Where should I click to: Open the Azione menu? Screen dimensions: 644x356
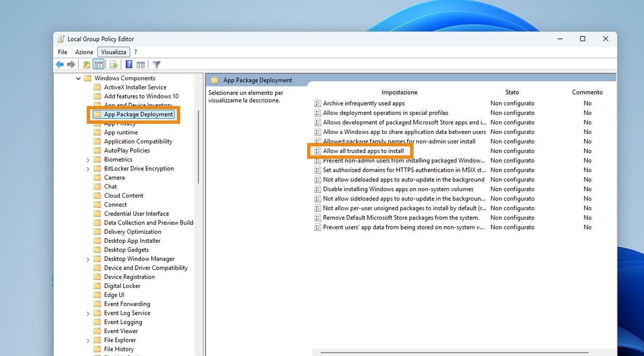pyautogui.click(x=84, y=52)
